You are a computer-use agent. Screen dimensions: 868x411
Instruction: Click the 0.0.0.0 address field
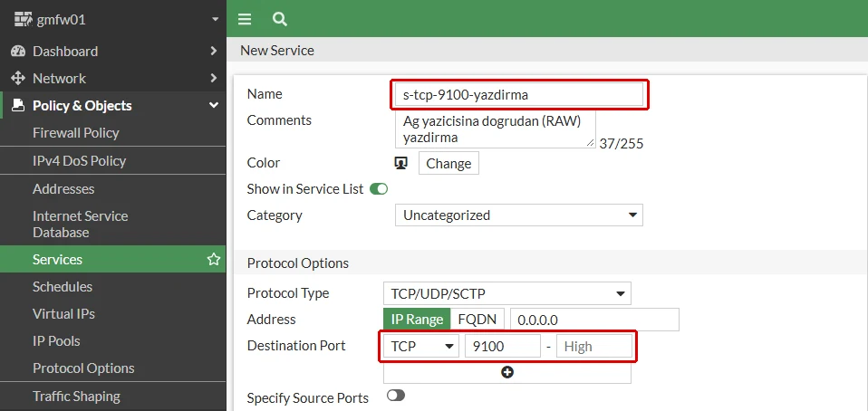[594, 320]
